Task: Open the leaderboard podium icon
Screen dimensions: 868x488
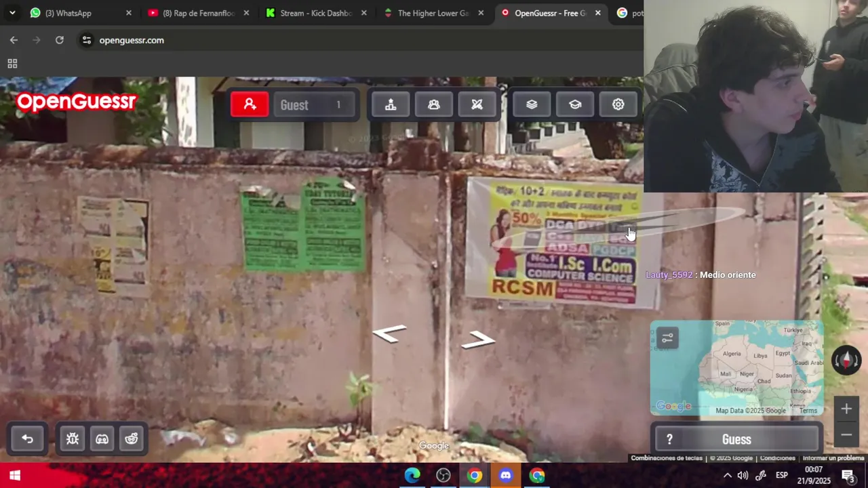Action: tap(391, 104)
